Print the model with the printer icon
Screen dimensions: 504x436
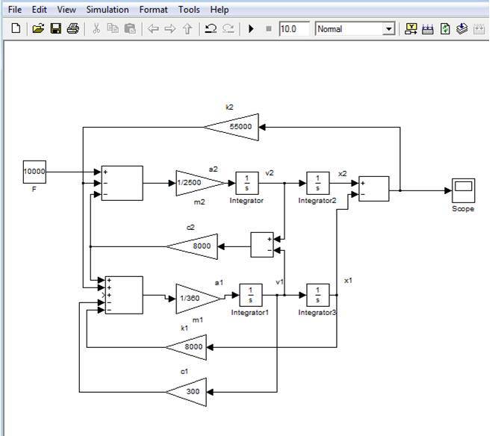coord(73,28)
